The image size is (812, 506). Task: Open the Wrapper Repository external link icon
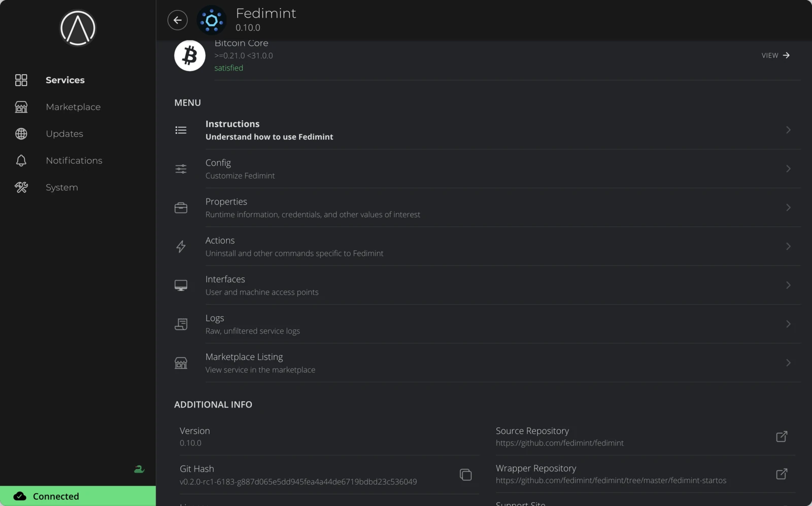(x=782, y=474)
